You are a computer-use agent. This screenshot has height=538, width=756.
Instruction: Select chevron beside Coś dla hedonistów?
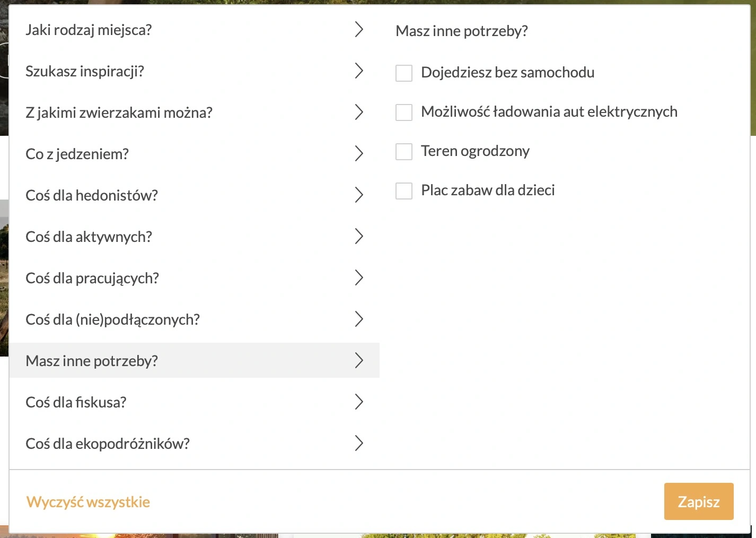[359, 195]
